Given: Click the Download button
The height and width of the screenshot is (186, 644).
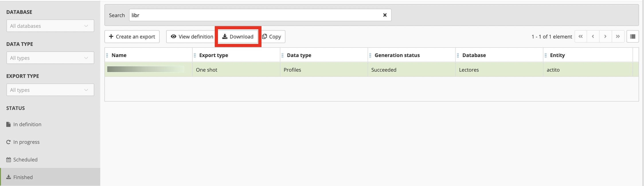Looking at the screenshot, I should click(x=238, y=37).
